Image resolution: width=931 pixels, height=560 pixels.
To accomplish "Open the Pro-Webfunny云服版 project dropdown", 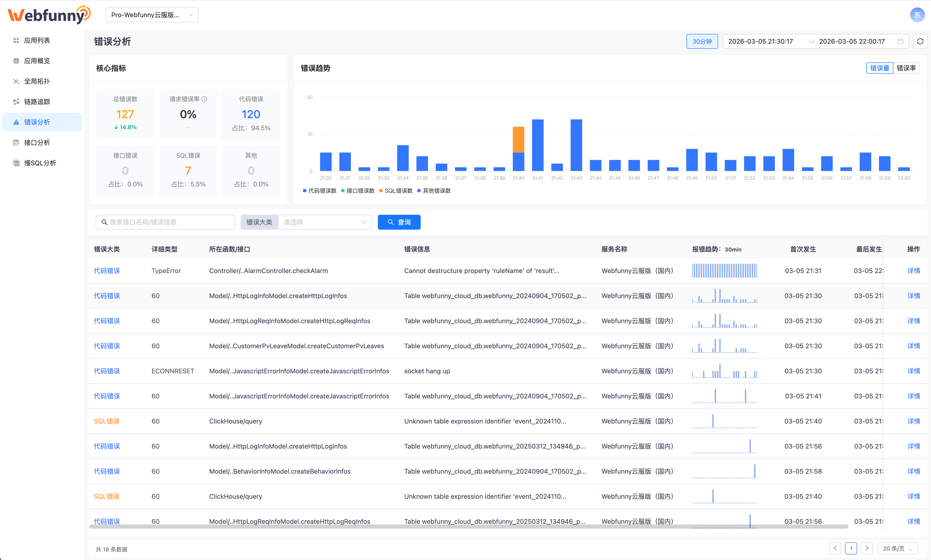I will (152, 15).
